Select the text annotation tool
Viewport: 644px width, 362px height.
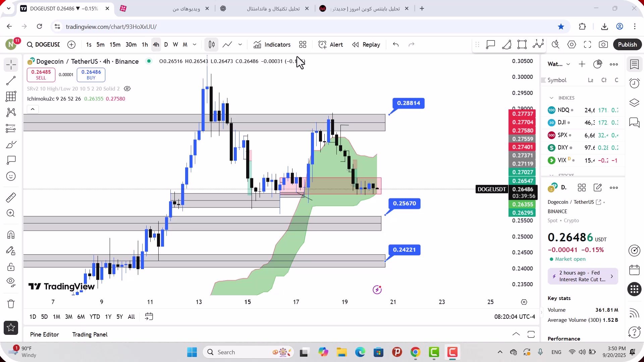11,160
